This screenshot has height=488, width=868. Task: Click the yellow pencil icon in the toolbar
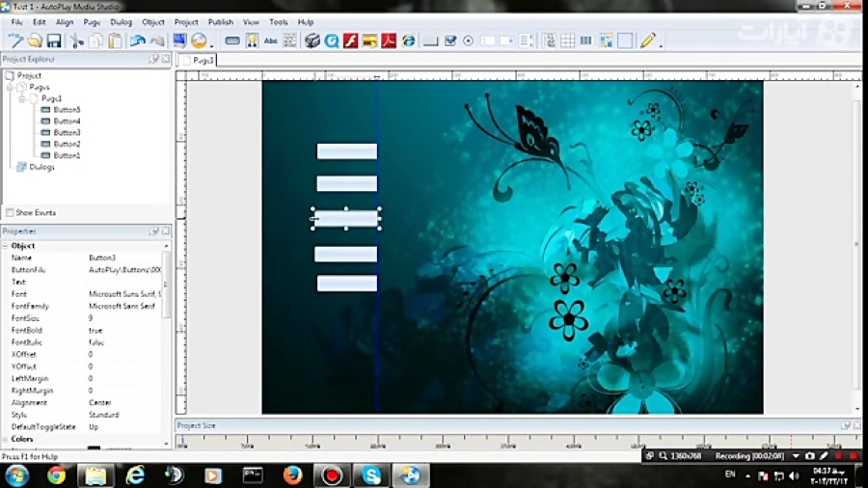647,41
